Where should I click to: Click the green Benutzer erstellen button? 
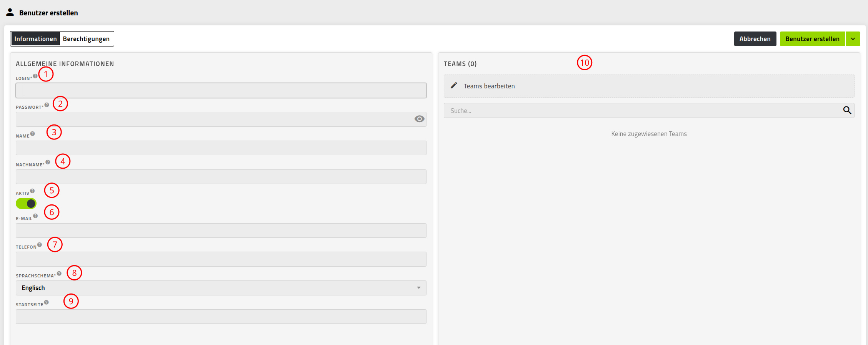(812, 39)
